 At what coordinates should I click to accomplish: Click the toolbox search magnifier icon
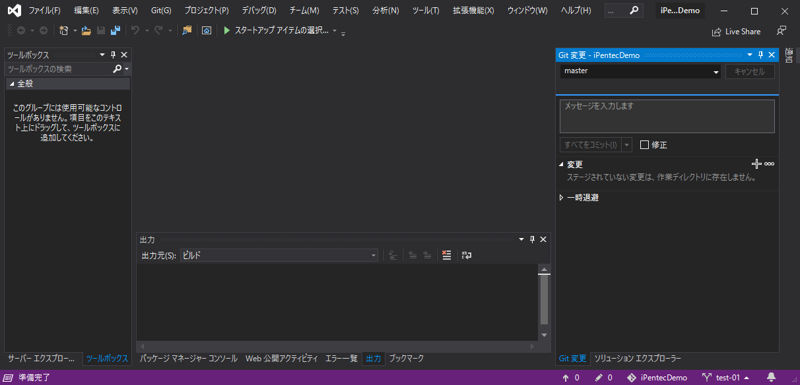(x=117, y=69)
